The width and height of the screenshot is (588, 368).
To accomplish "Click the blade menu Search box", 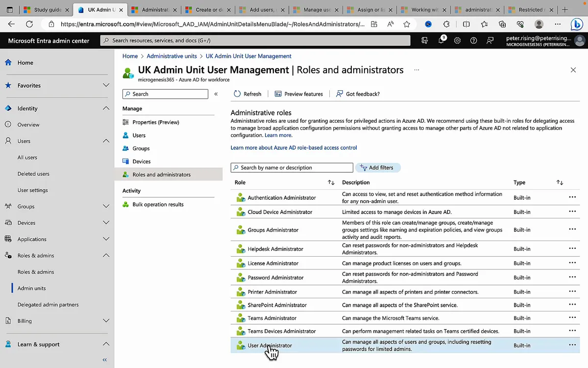I will (166, 94).
